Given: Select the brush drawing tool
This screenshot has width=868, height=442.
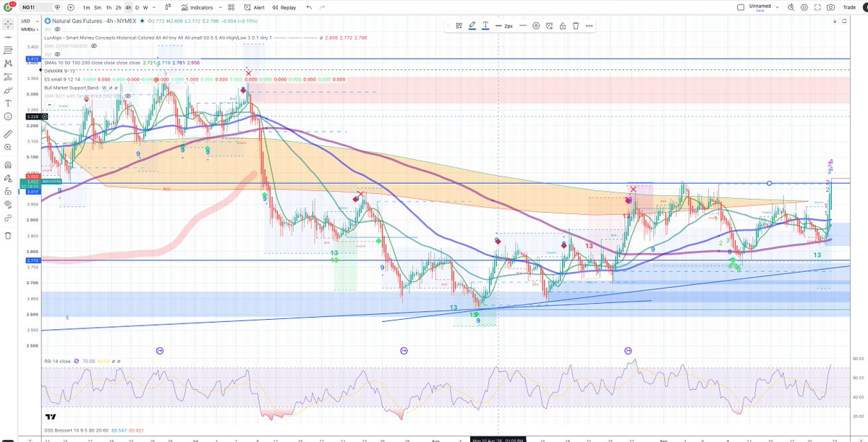Looking at the screenshot, I should (x=9, y=90).
